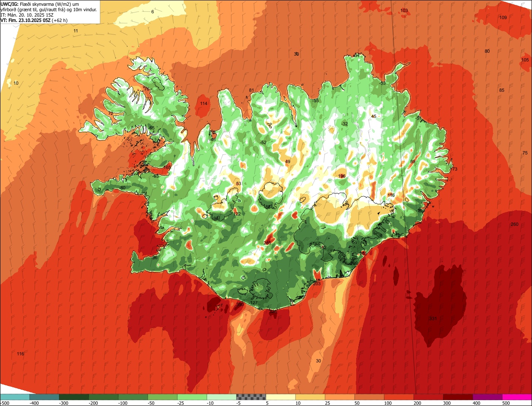Click legend swatch between 5 and 10
Viewport: 532px width, 406px height.
pos(281,397)
